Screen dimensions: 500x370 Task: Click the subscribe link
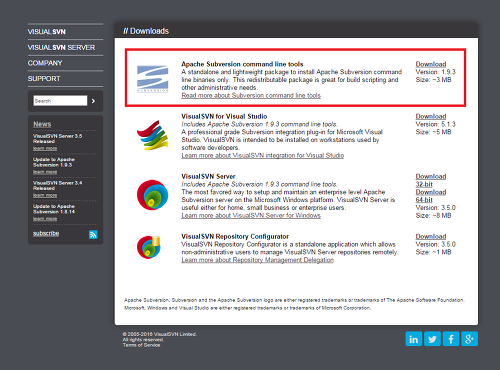click(x=46, y=233)
